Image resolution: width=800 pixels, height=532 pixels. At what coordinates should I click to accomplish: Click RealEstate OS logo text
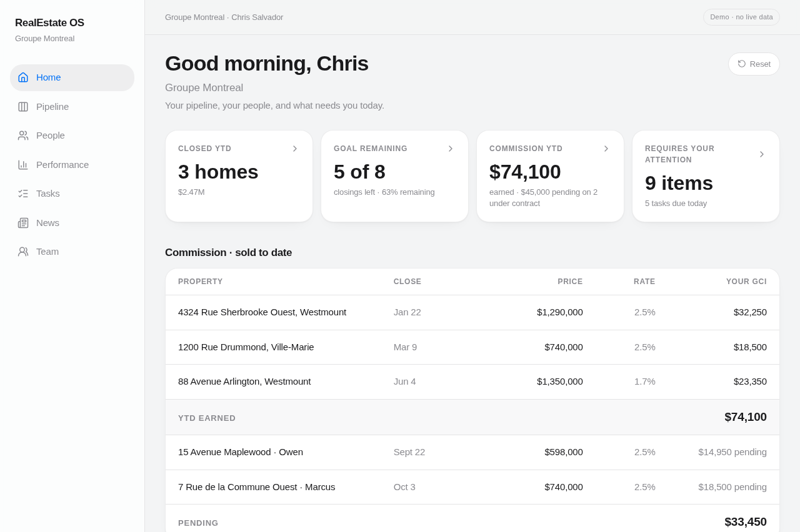coord(49,23)
